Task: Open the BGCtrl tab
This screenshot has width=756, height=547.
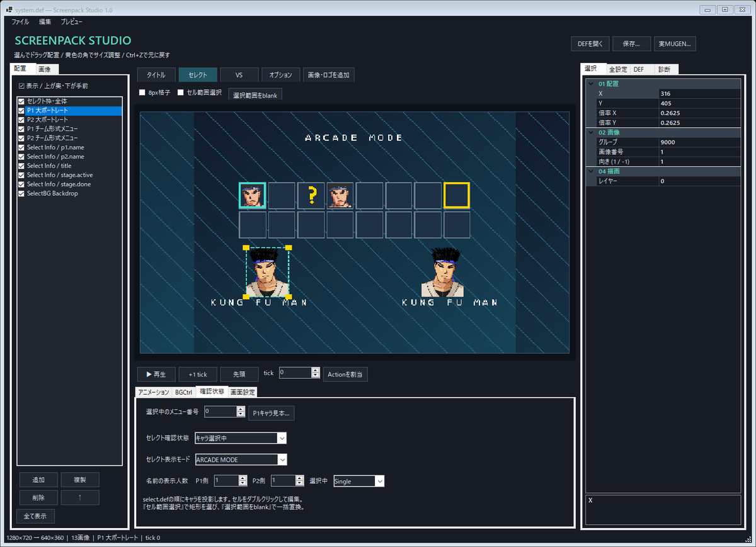Action: coord(184,392)
